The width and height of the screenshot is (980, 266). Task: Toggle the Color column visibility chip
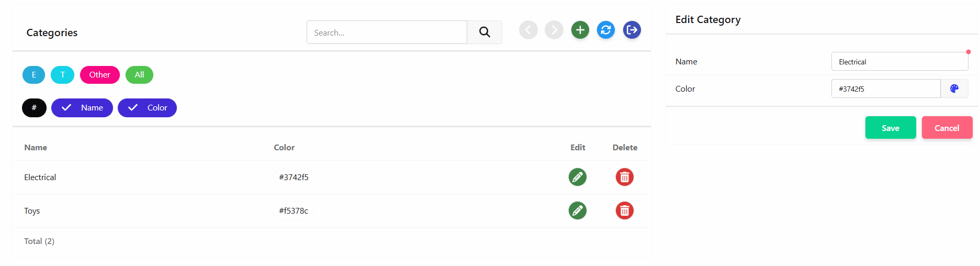(x=147, y=108)
